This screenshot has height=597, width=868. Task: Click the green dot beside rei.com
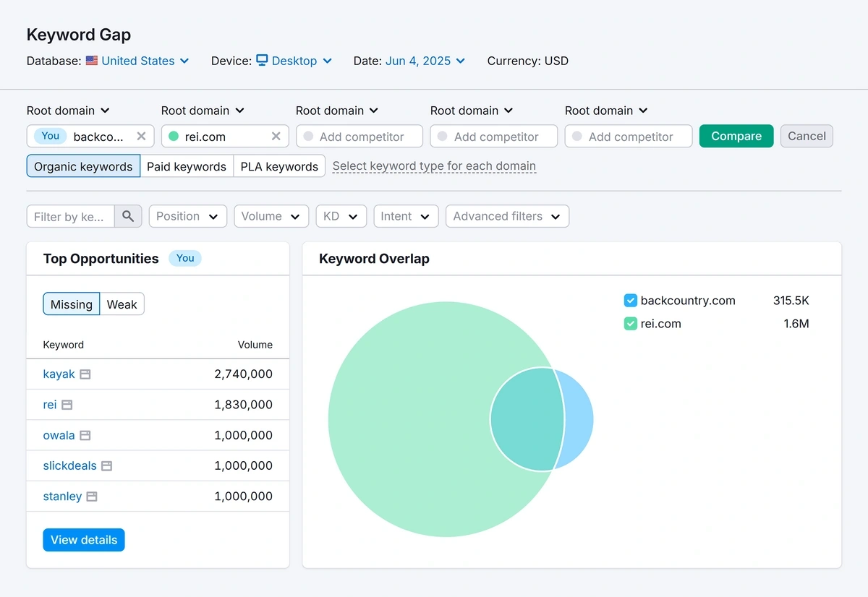[x=174, y=136]
